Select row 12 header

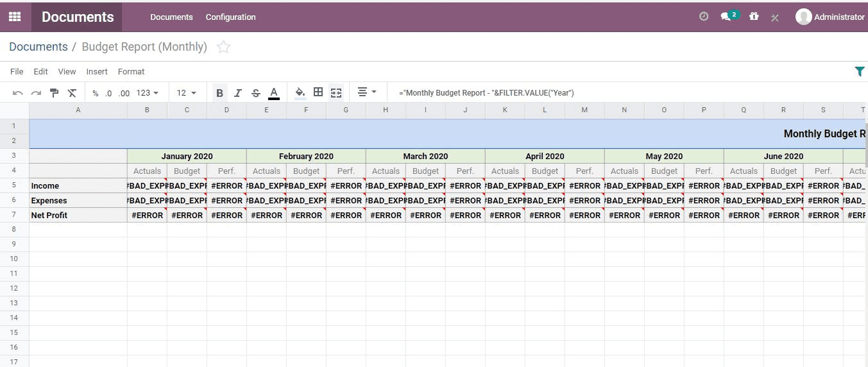pyautogui.click(x=14, y=288)
